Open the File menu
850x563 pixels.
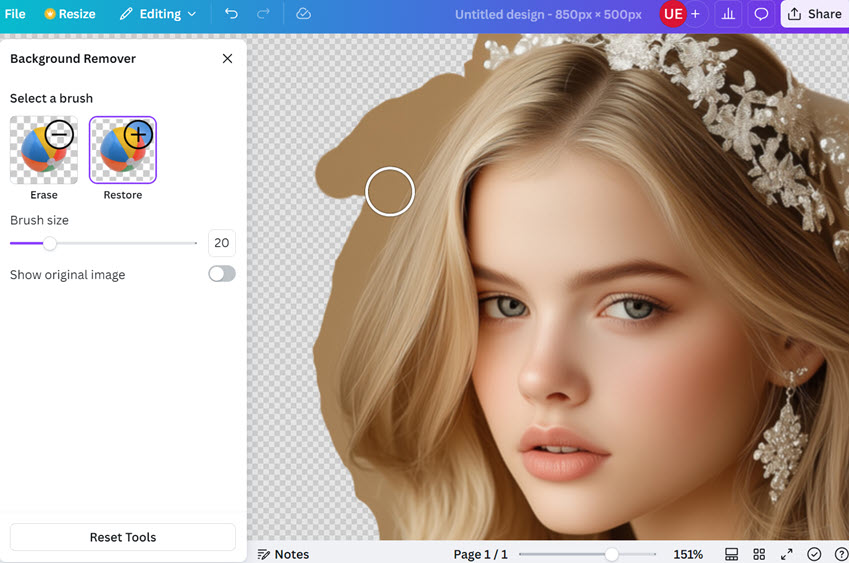[15, 14]
